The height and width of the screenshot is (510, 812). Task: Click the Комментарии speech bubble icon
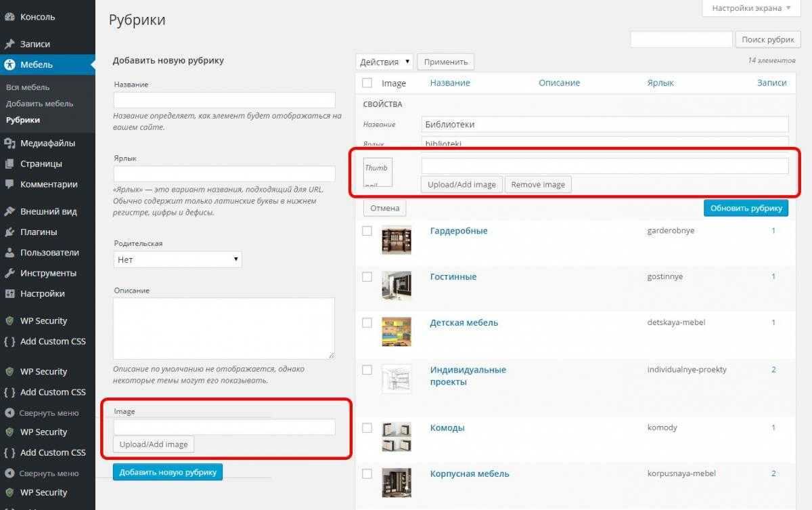click(9, 184)
